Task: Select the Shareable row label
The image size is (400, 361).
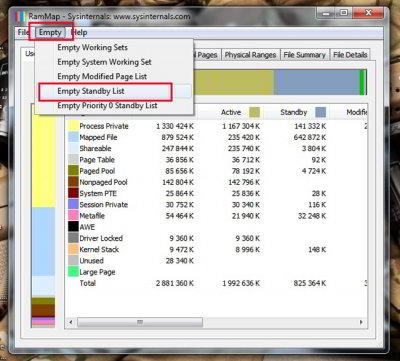Action: [x=95, y=148]
